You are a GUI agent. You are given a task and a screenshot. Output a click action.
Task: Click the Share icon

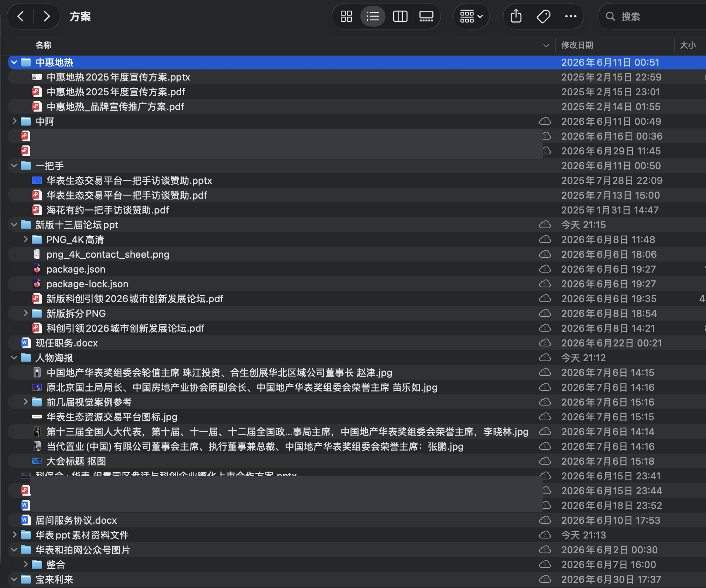pos(516,16)
